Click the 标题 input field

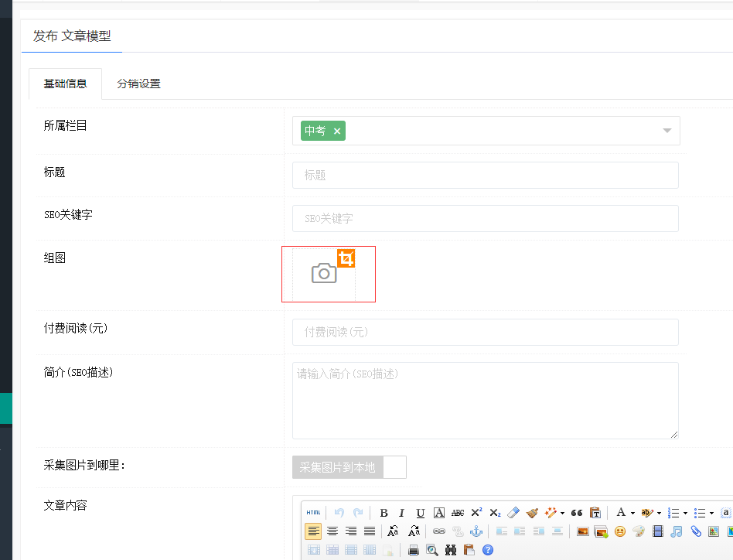pos(485,176)
